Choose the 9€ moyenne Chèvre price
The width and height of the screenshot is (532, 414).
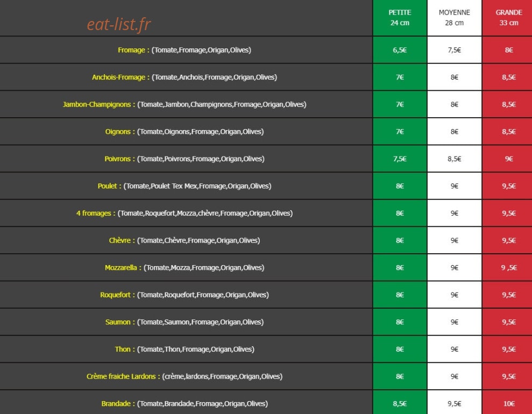click(x=455, y=240)
